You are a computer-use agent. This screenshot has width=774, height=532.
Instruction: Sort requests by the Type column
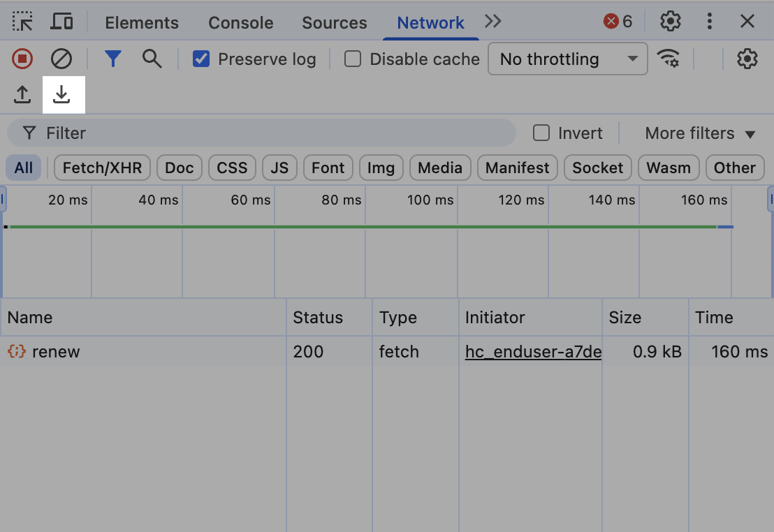point(416,318)
